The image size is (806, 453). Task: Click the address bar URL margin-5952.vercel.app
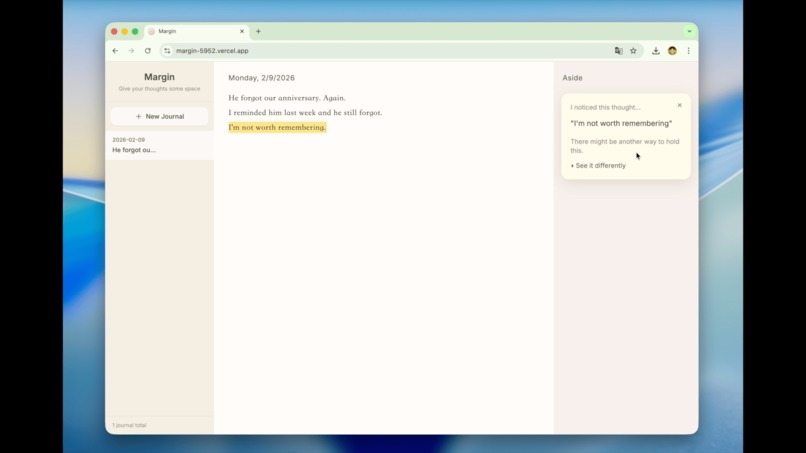pyautogui.click(x=212, y=51)
